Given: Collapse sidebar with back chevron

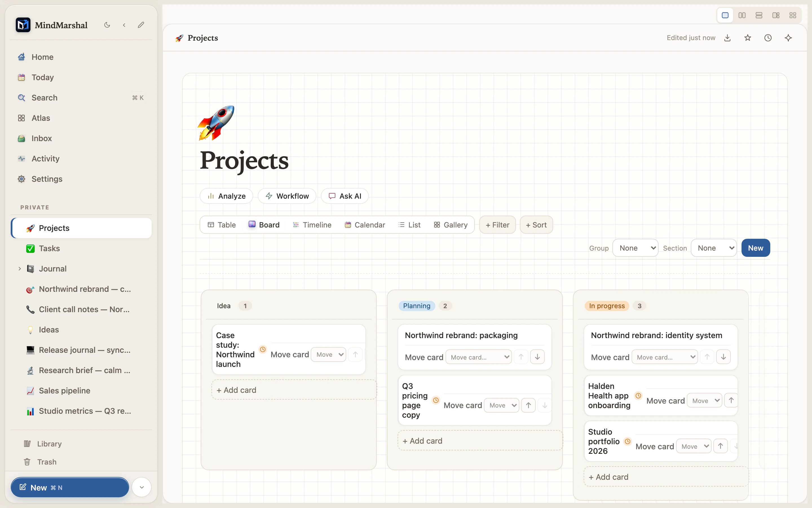Looking at the screenshot, I should (124, 25).
